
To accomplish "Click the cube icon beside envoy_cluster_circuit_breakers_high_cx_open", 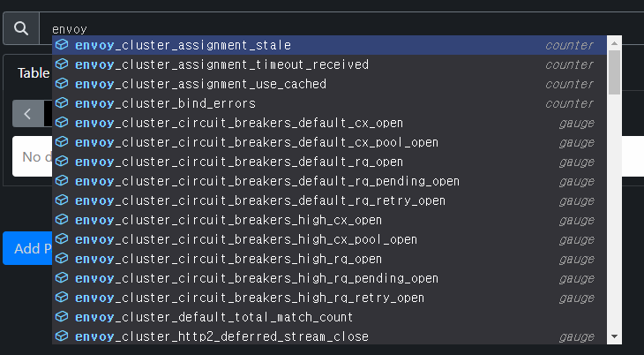I will pyautogui.click(x=62, y=220).
